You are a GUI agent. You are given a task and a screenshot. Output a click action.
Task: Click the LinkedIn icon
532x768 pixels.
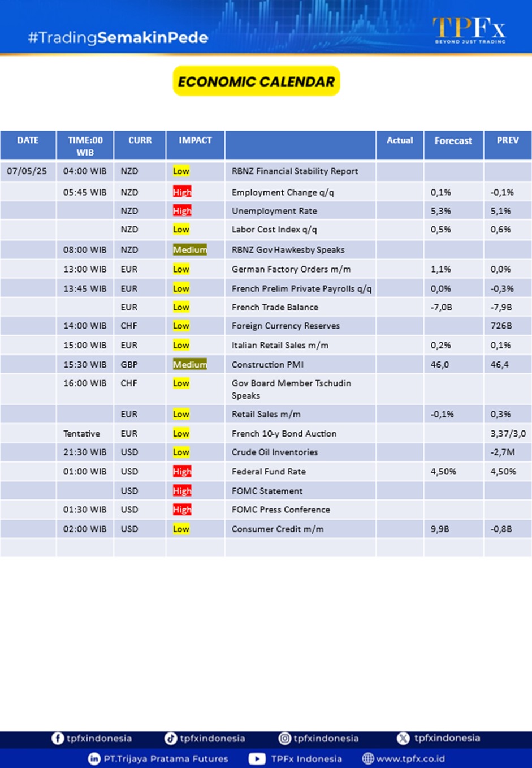coord(94,758)
